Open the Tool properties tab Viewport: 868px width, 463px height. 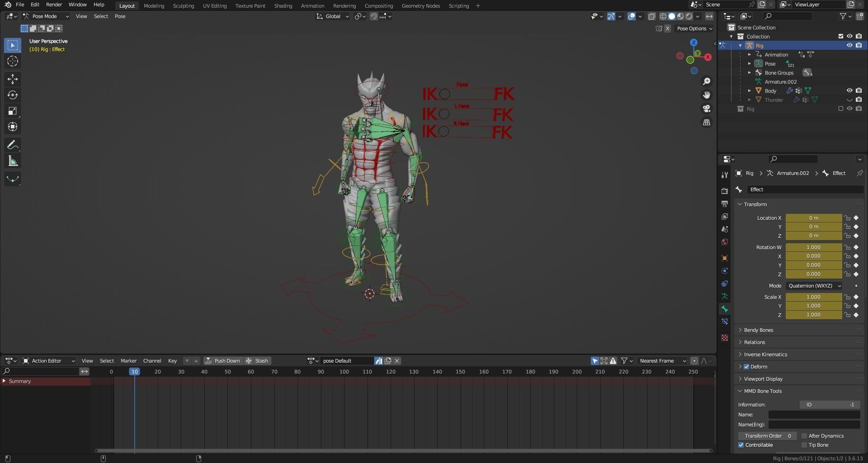tap(725, 175)
